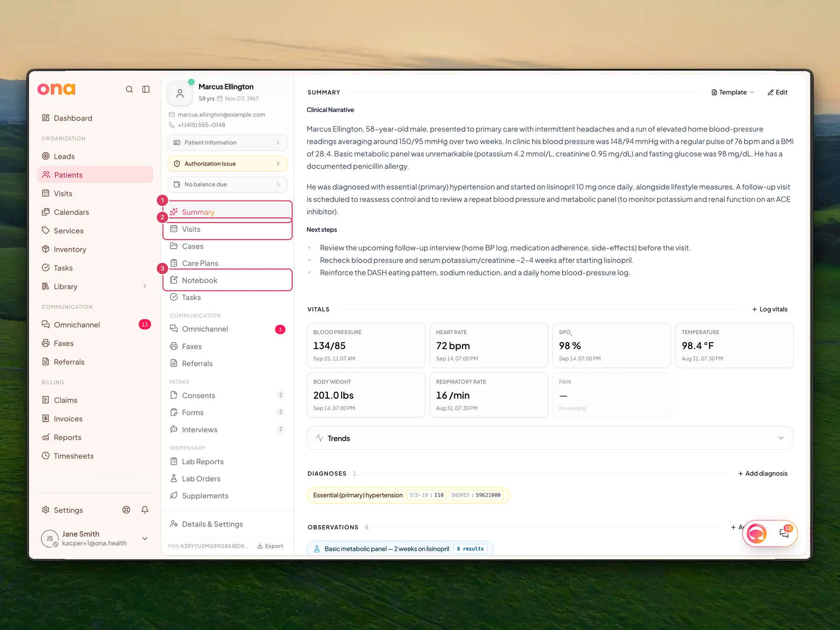Open the messages icon with 13 badge
840x630 pixels.
tap(784, 533)
